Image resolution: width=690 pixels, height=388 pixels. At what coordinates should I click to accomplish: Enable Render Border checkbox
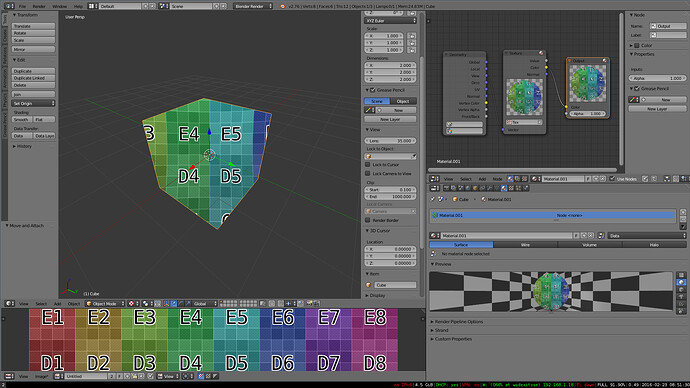pyautogui.click(x=368, y=220)
